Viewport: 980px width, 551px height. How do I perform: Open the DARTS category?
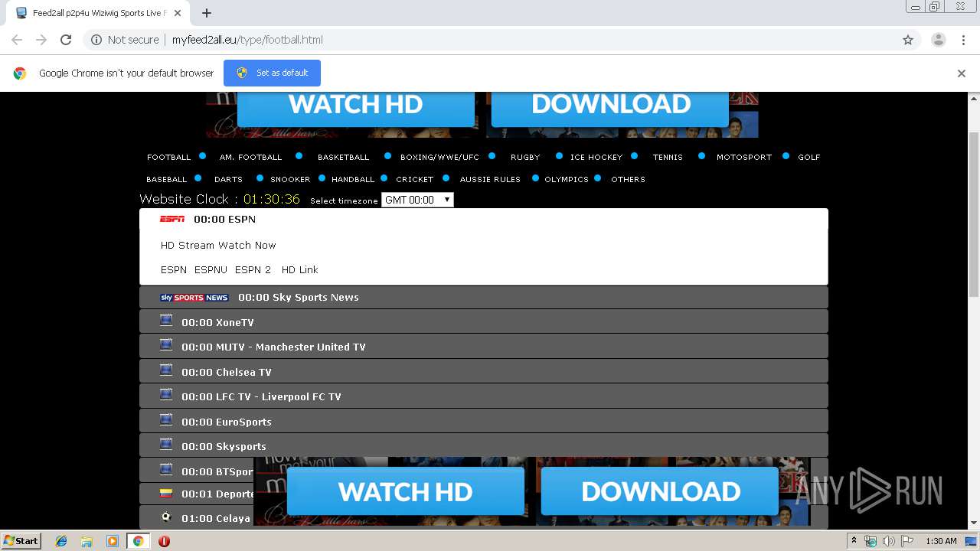pyautogui.click(x=228, y=179)
